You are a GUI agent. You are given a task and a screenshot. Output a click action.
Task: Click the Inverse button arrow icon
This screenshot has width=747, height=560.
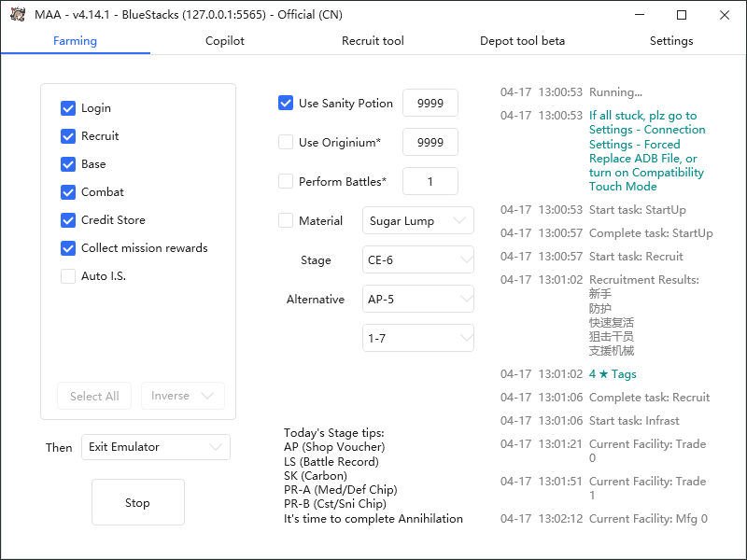[207, 396]
